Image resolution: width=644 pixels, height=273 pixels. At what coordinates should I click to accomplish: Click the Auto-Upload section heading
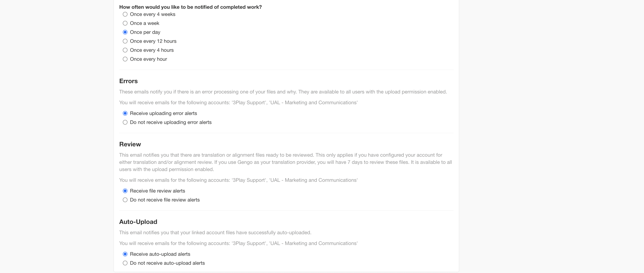pos(138,222)
